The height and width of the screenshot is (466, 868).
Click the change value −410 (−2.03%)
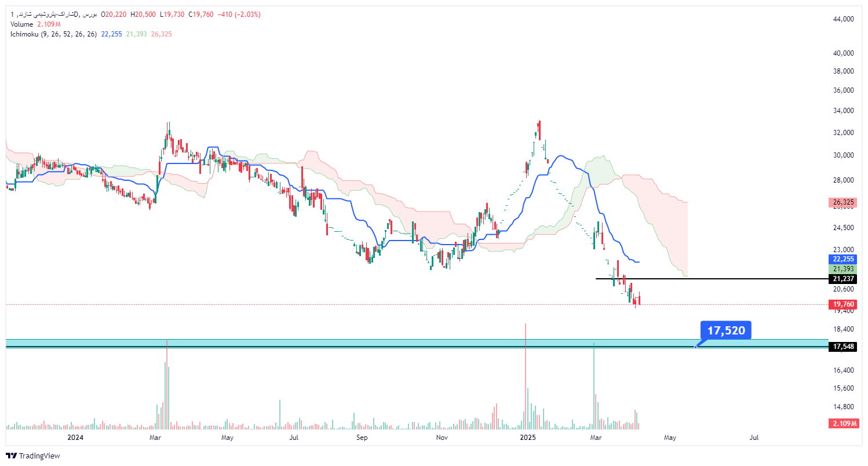pyautogui.click(x=239, y=14)
